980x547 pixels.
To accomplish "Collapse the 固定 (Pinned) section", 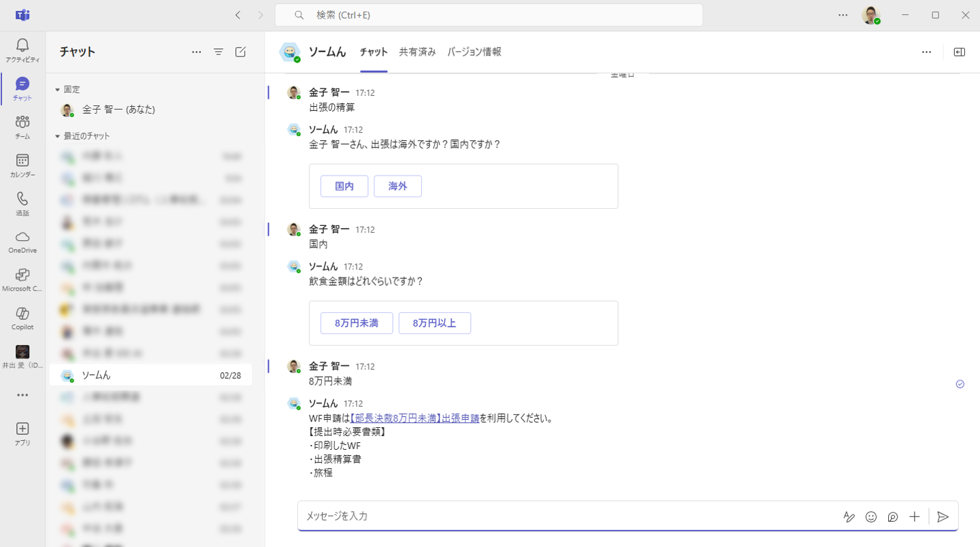I will tap(58, 89).
